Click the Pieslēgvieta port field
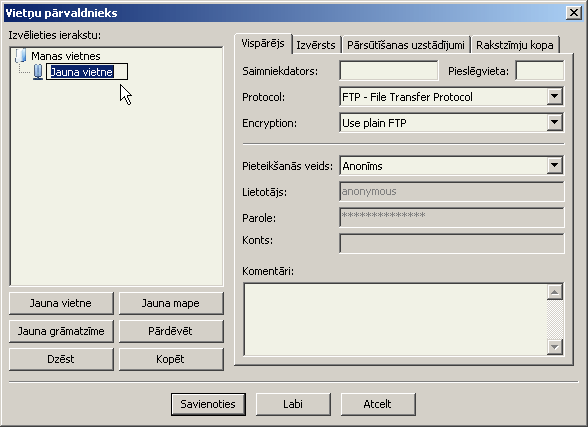The width and height of the screenshot is (588, 427). coord(540,70)
